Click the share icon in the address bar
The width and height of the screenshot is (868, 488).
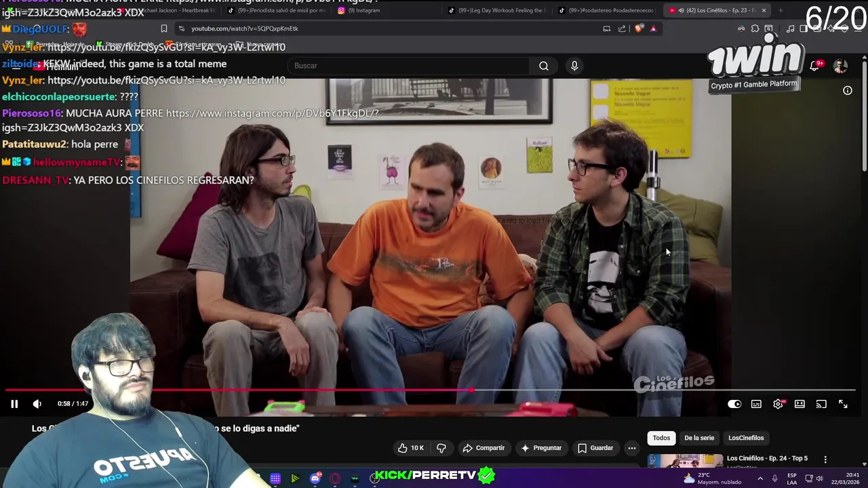click(622, 28)
